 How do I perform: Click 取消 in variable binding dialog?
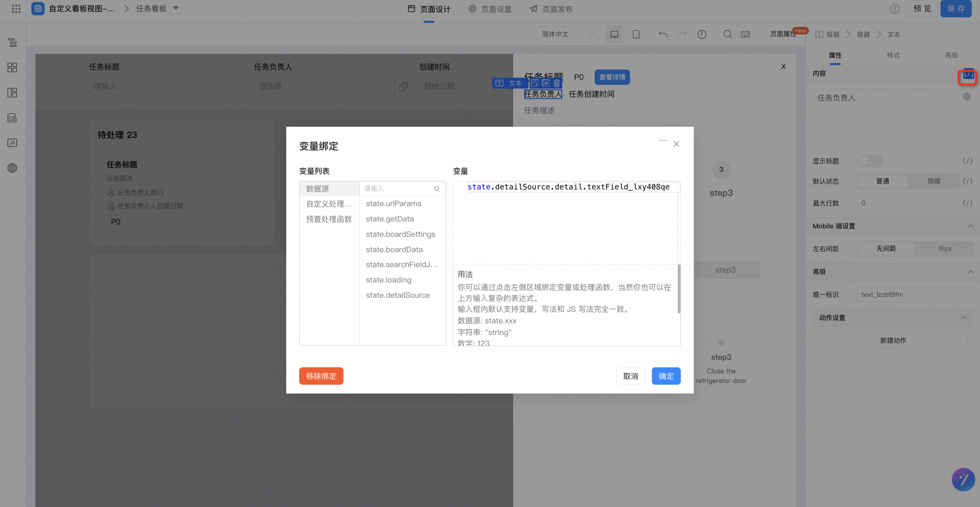[x=630, y=377]
